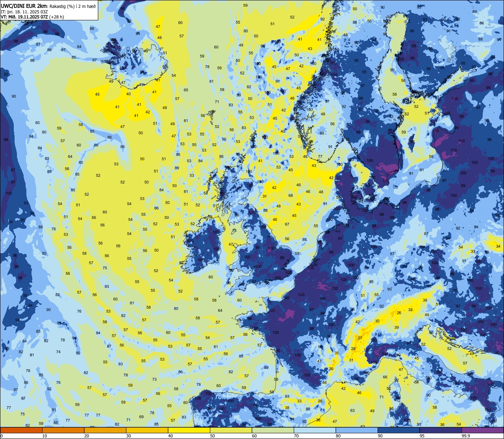This screenshot has height=439, width=504.
Task: Click the parameter label 'Rakastig (%) í 2 m hæð'
Action: pos(72,6)
